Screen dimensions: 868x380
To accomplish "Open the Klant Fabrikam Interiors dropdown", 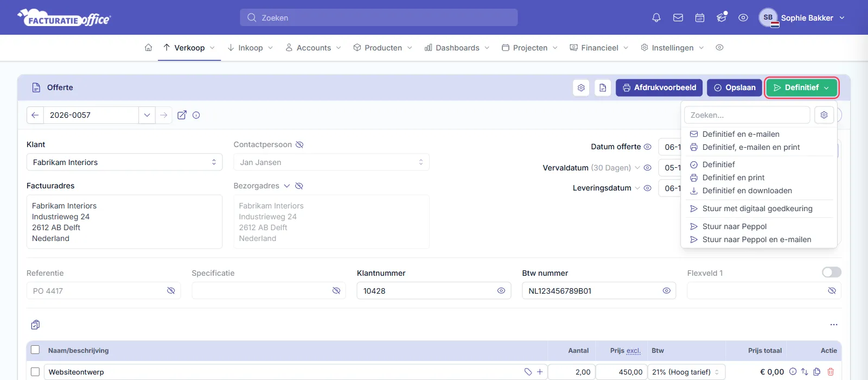I will [x=124, y=162].
